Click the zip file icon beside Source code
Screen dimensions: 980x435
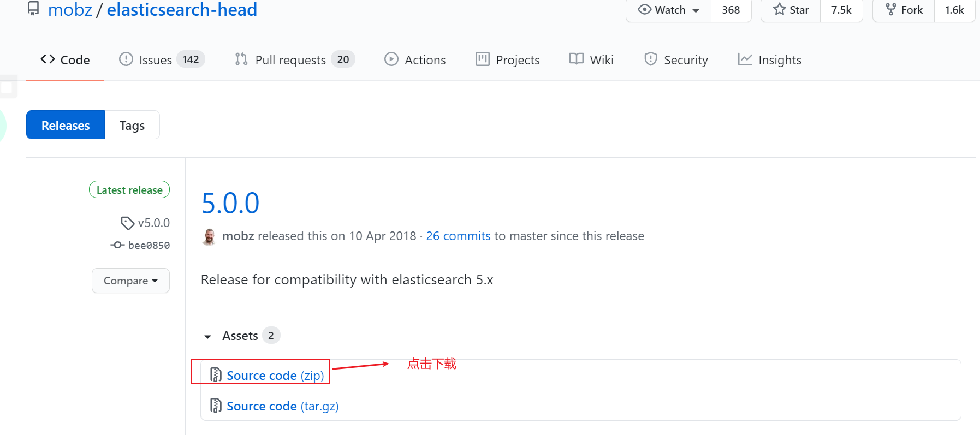click(x=216, y=375)
